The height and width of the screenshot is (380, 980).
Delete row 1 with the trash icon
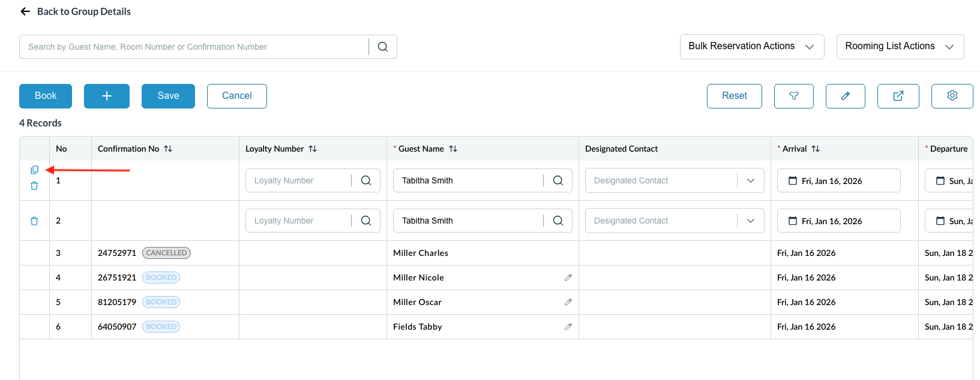click(x=34, y=186)
